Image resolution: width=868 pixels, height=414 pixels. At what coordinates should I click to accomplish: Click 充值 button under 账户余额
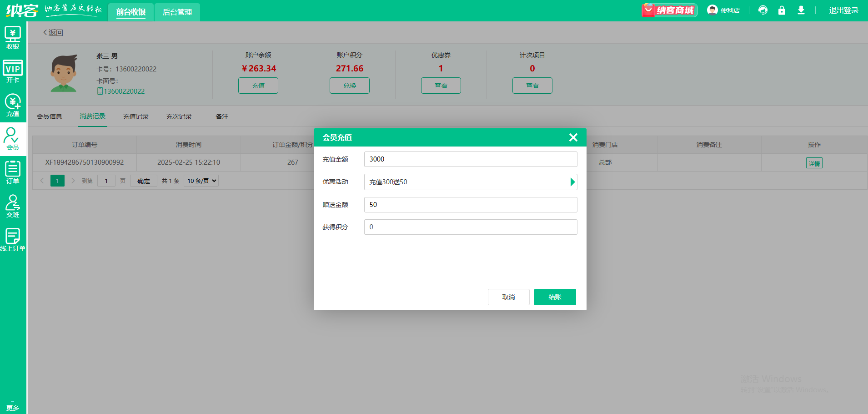[258, 86]
